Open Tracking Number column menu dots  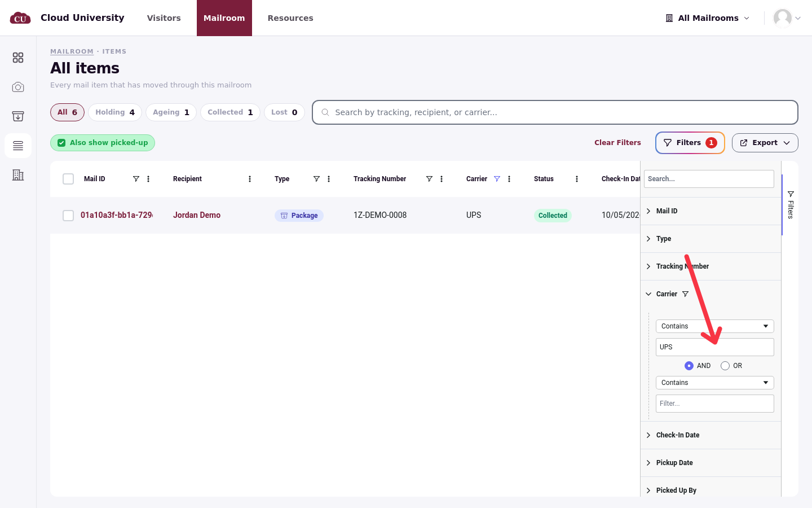(x=442, y=179)
